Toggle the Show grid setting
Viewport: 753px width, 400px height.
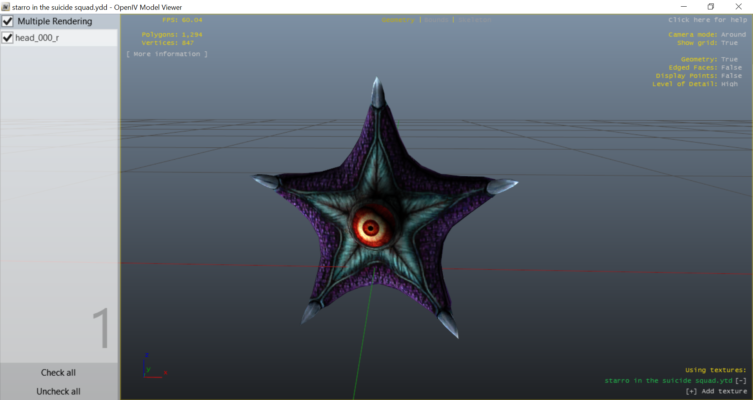point(727,43)
